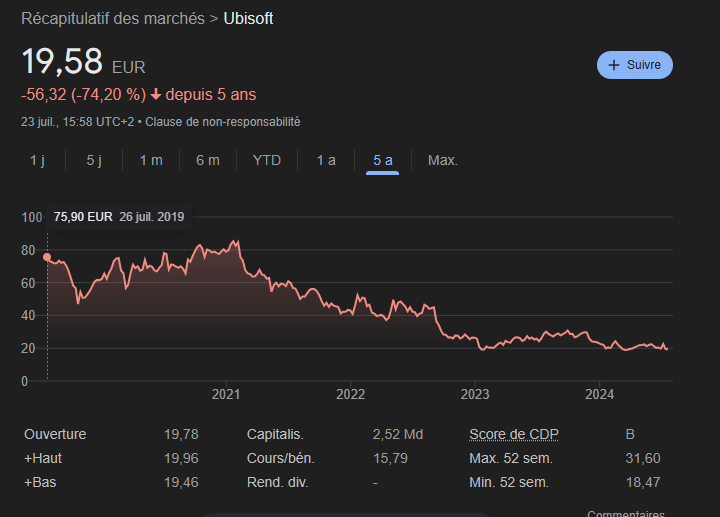Click the Capitalis. value 2,52 Md

click(x=398, y=434)
